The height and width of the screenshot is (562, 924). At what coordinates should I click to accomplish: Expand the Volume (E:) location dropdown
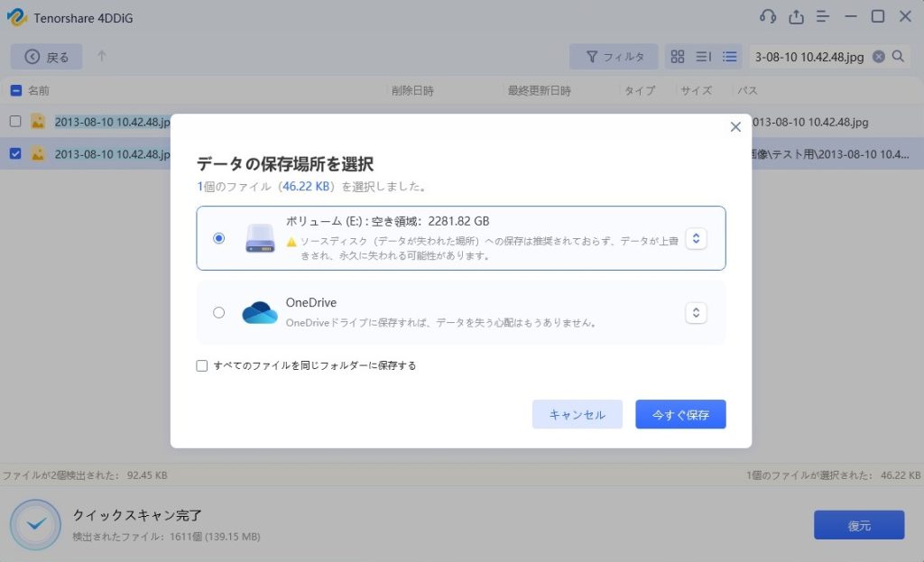(695, 238)
